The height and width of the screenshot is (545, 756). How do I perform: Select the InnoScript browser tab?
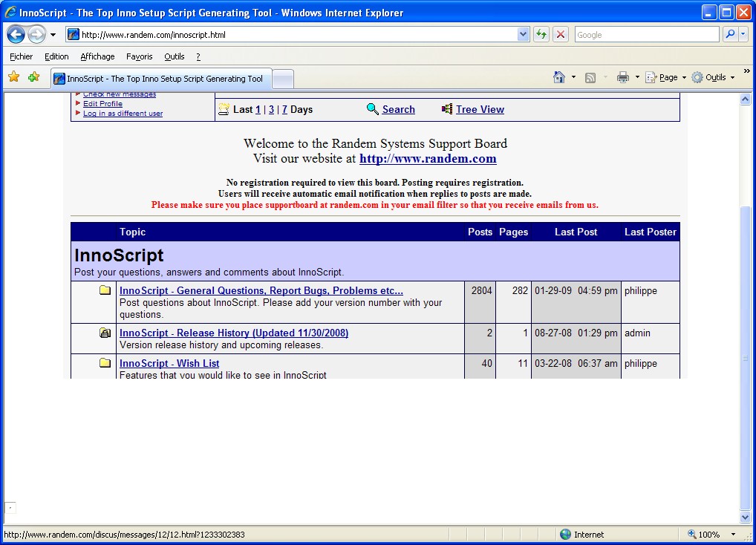click(x=161, y=79)
